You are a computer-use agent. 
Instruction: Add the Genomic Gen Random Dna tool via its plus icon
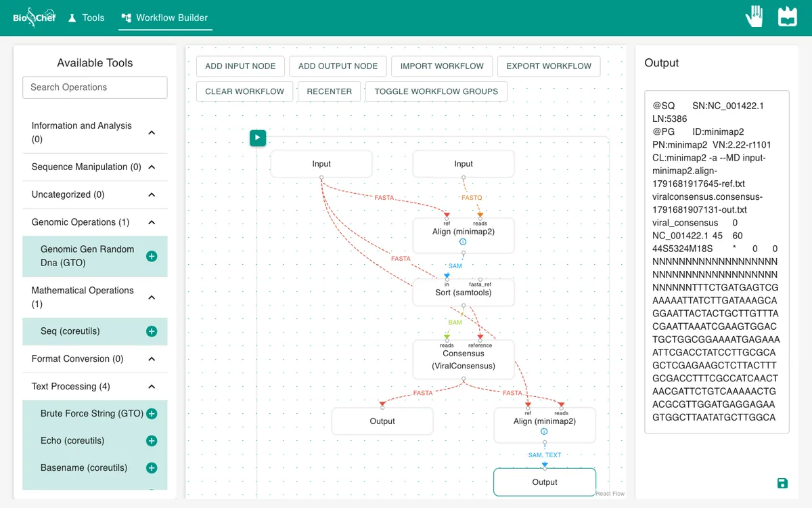click(152, 256)
